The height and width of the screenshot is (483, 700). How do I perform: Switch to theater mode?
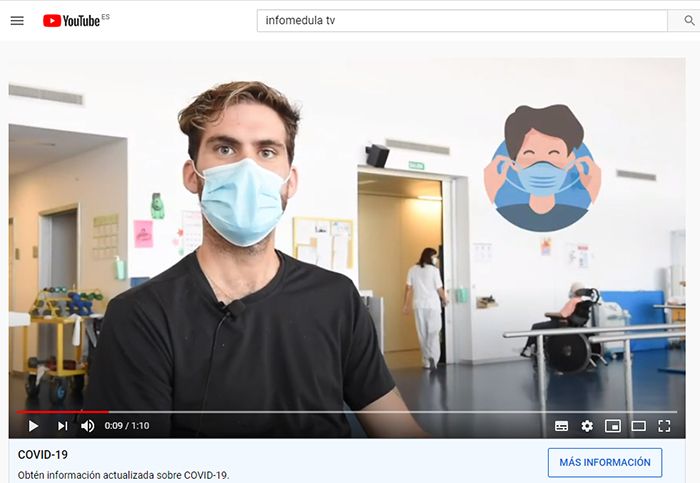tap(638, 426)
